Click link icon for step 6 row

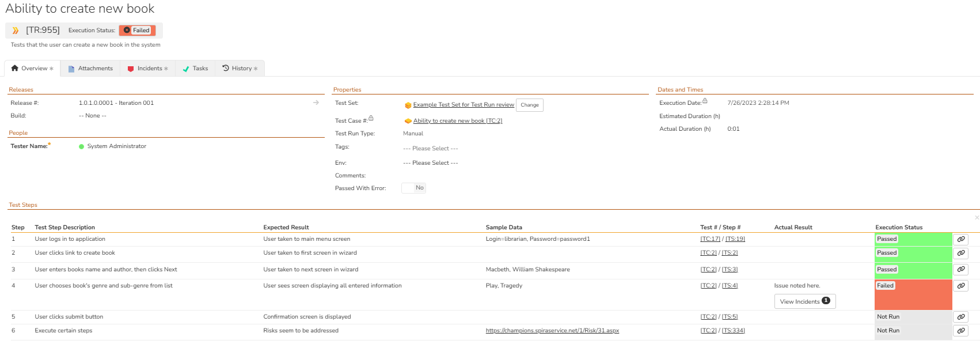960,331
